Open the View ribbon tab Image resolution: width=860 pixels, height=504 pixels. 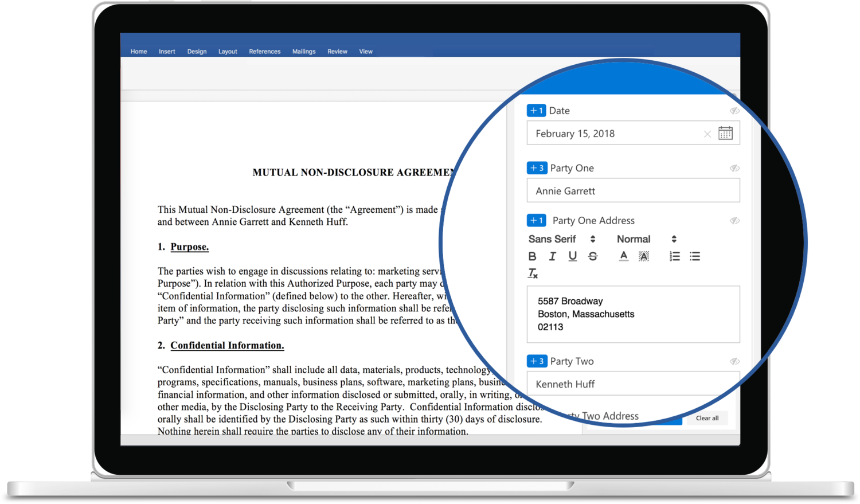pyautogui.click(x=366, y=52)
